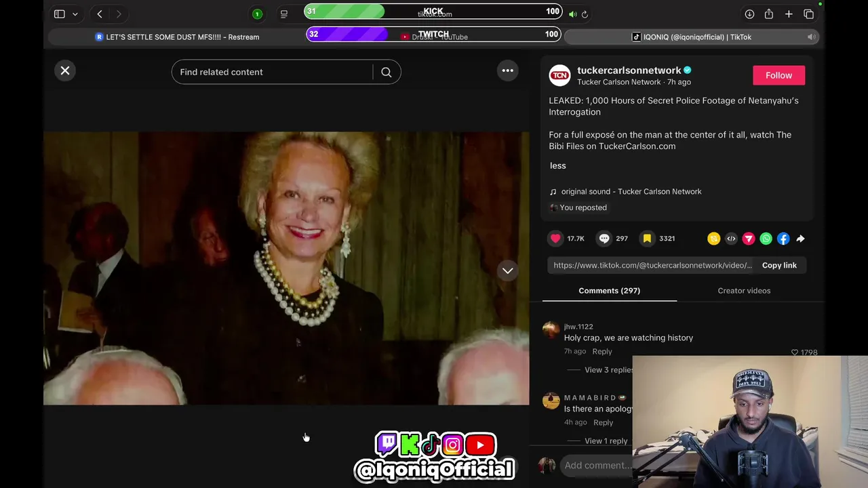Close the TikTok video viewer
868x488 pixels.
65,70
